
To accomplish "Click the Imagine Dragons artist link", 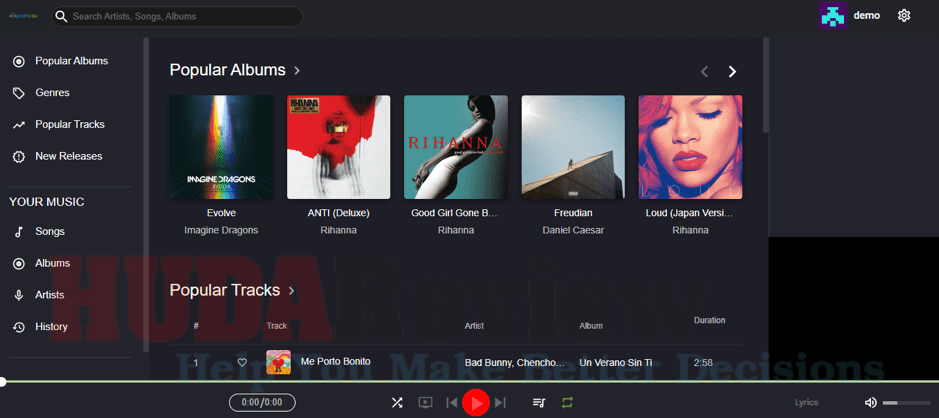I will (221, 231).
